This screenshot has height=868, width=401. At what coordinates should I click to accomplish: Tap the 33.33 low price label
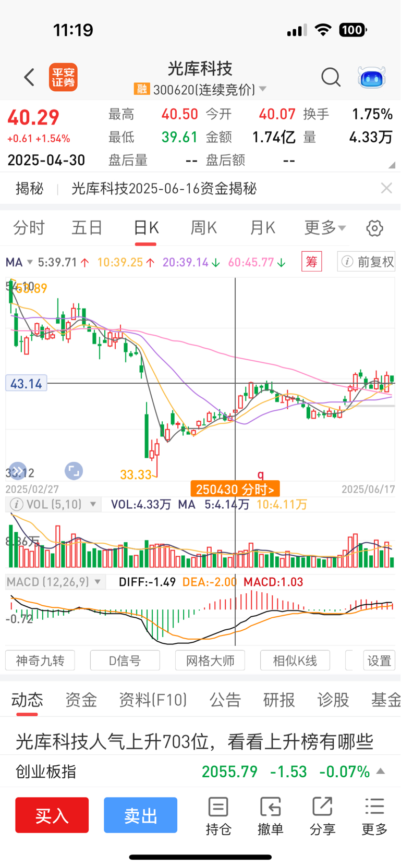click(136, 474)
